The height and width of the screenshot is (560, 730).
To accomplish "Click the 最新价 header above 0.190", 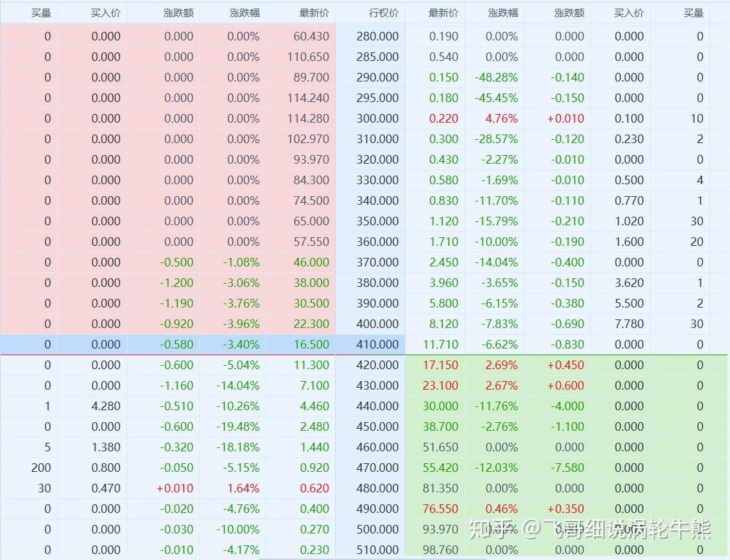I will pos(443,13).
